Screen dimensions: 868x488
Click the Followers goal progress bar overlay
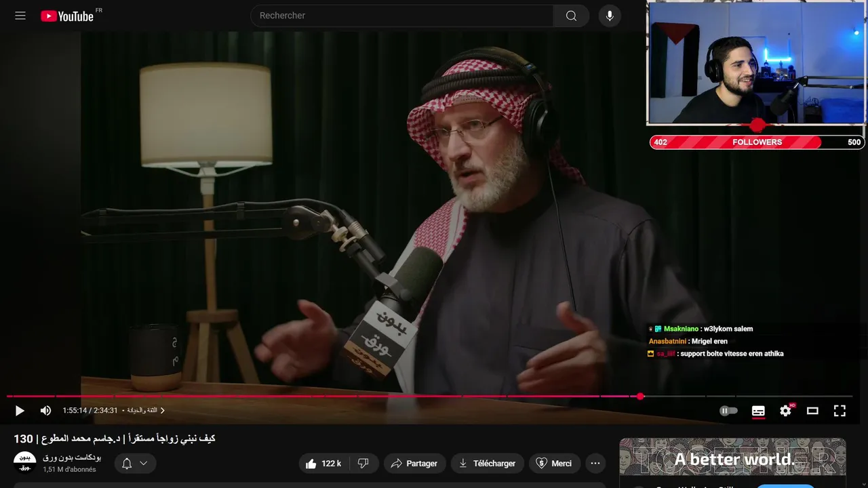click(x=757, y=142)
